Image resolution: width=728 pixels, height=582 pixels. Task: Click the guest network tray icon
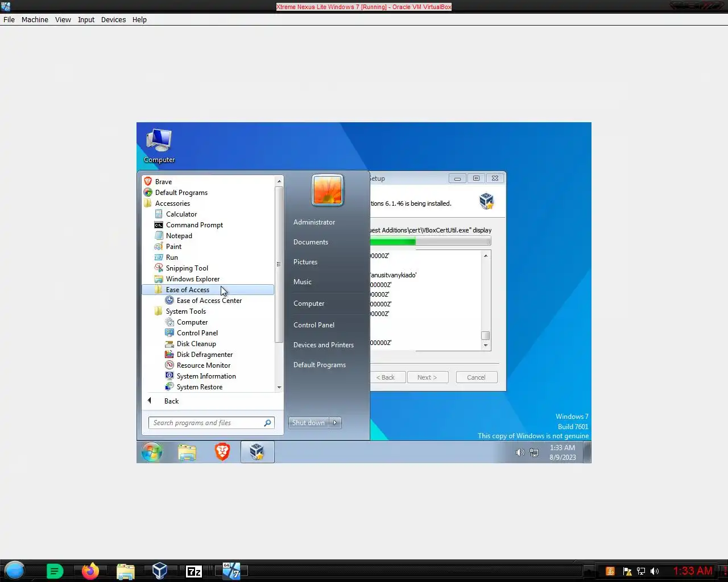tap(534, 452)
